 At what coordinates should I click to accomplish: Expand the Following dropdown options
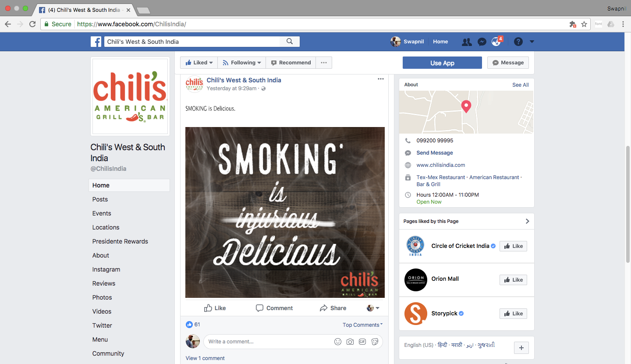tap(242, 63)
